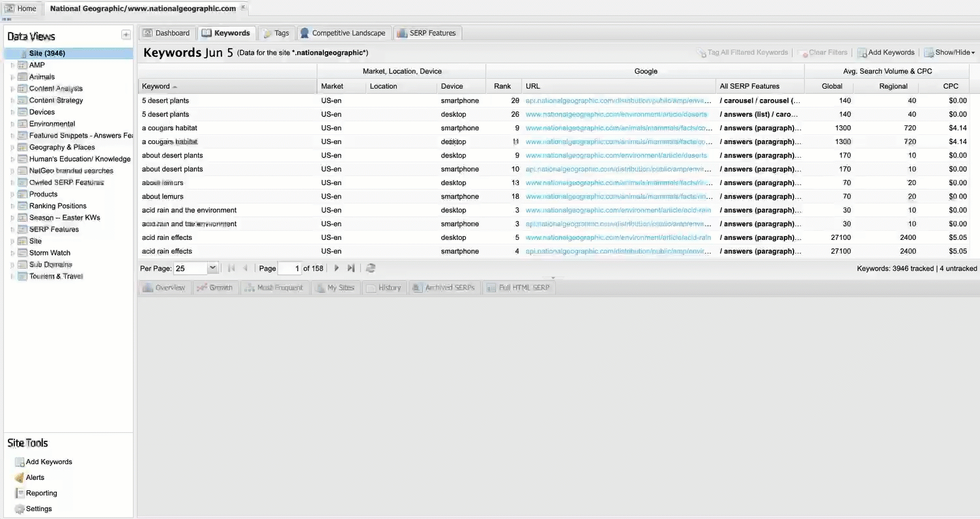Open the acid rain effects desktop URL
Image resolution: width=980 pixels, height=519 pixels.
coord(618,238)
